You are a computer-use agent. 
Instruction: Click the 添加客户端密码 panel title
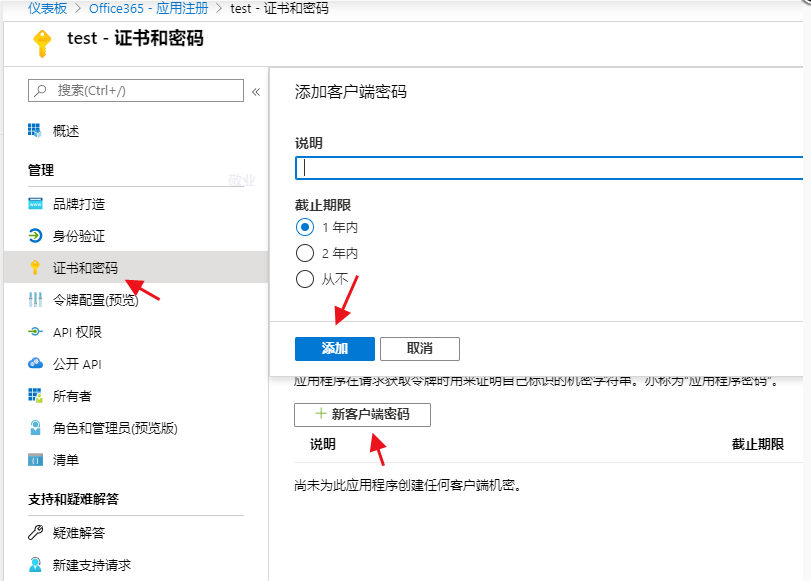point(351,92)
